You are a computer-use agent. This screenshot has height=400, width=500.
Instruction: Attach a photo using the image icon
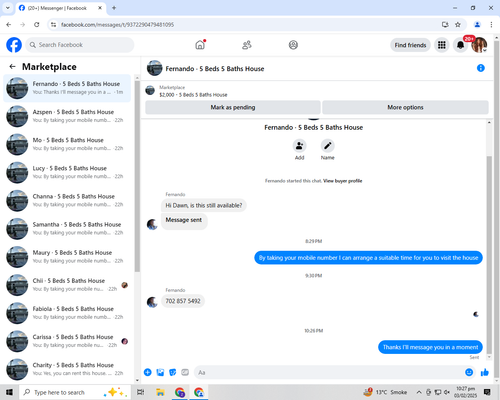coord(160,372)
